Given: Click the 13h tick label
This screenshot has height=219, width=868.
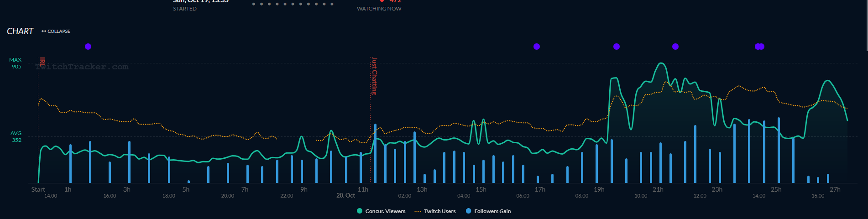Looking at the screenshot, I should coord(422,189).
